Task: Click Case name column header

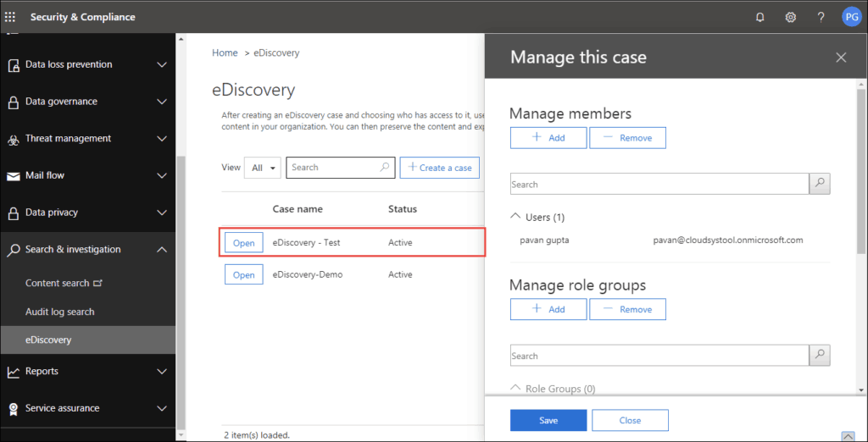Action: (x=298, y=209)
